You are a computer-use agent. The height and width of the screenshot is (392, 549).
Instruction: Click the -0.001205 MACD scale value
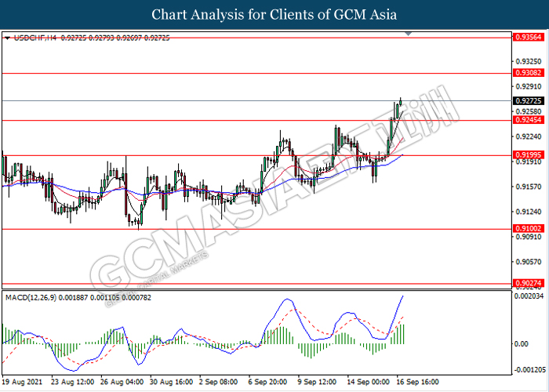coord(528,369)
